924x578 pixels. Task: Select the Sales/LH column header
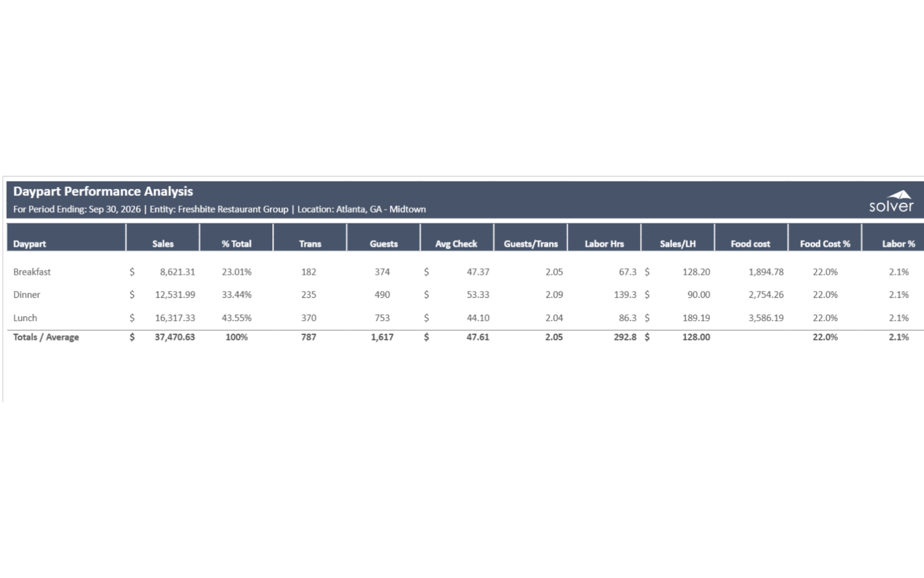pyautogui.click(x=678, y=244)
